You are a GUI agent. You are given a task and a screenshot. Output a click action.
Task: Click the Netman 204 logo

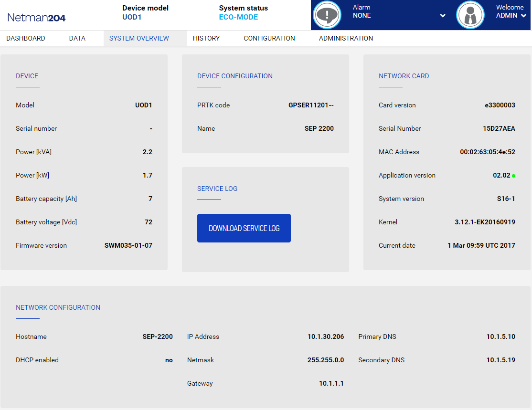tap(37, 18)
